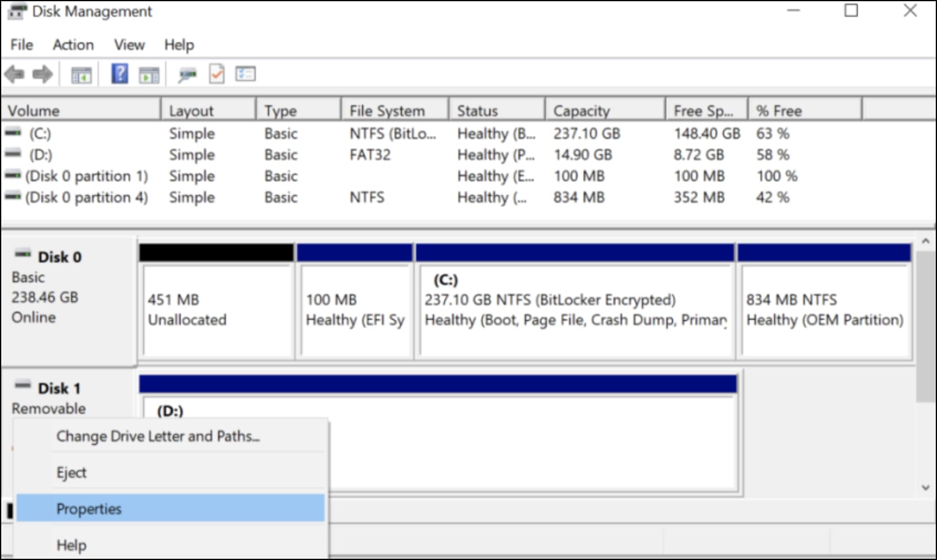Viewport: 937px width, 560px height.
Task: Select the 451 MB Unallocated partition block
Action: [x=217, y=309]
